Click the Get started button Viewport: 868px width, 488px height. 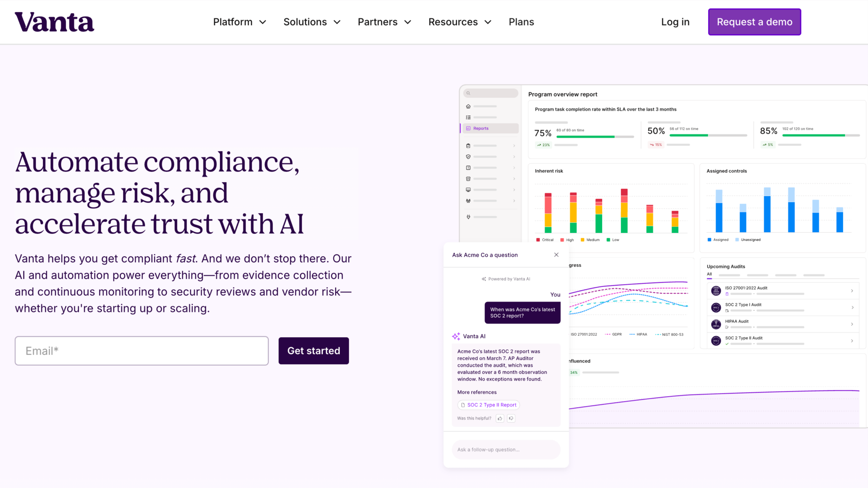coord(314,351)
